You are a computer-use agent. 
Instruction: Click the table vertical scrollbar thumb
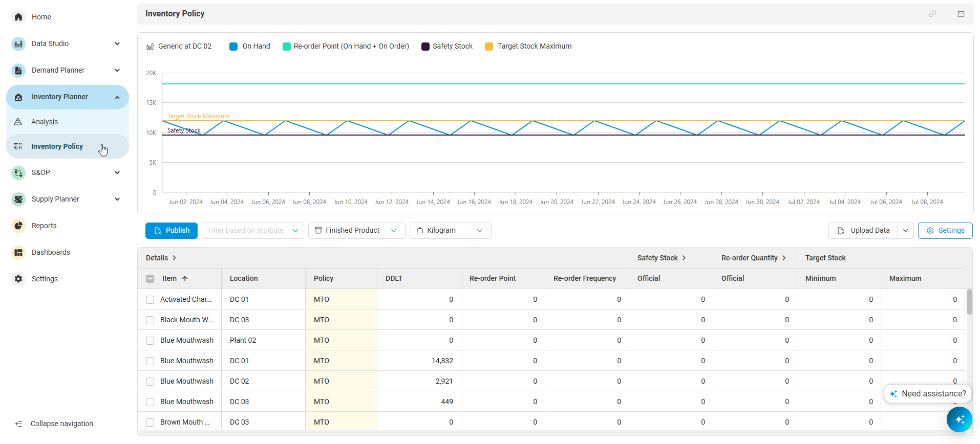click(969, 302)
